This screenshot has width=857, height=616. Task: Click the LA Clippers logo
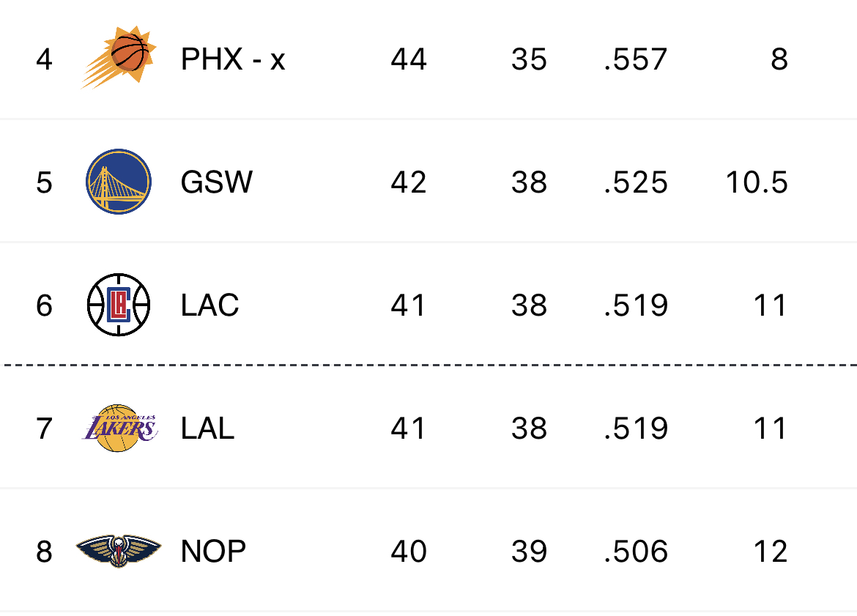[x=119, y=305]
